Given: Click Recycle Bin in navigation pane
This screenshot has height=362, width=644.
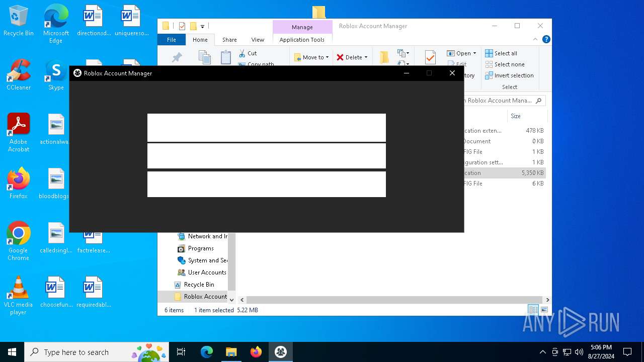Looking at the screenshot, I should (194, 285).
